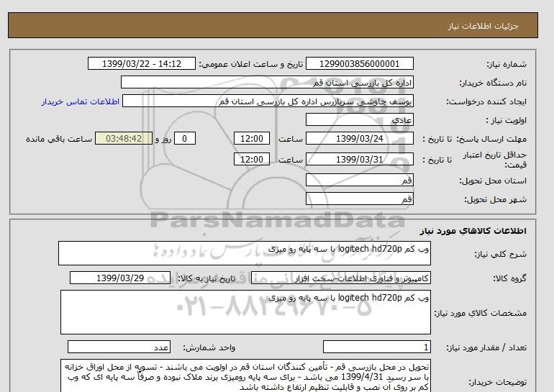Select the remaining time countdown 03:48:42
The height and width of the screenshot is (392, 554).
click(x=124, y=138)
